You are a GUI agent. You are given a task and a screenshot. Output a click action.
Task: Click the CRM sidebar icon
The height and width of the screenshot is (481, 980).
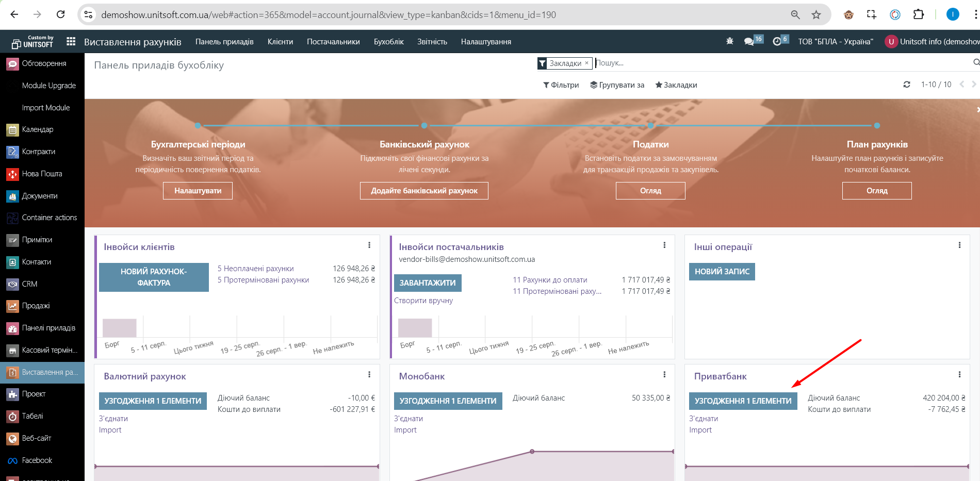click(x=12, y=284)
